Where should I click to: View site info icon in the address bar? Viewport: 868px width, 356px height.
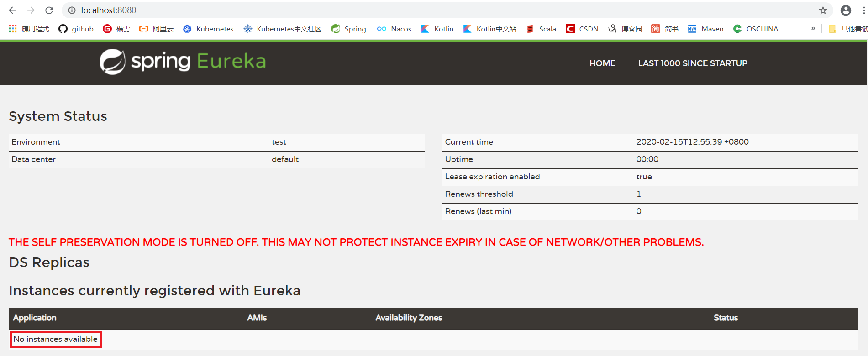coord(72,10)
